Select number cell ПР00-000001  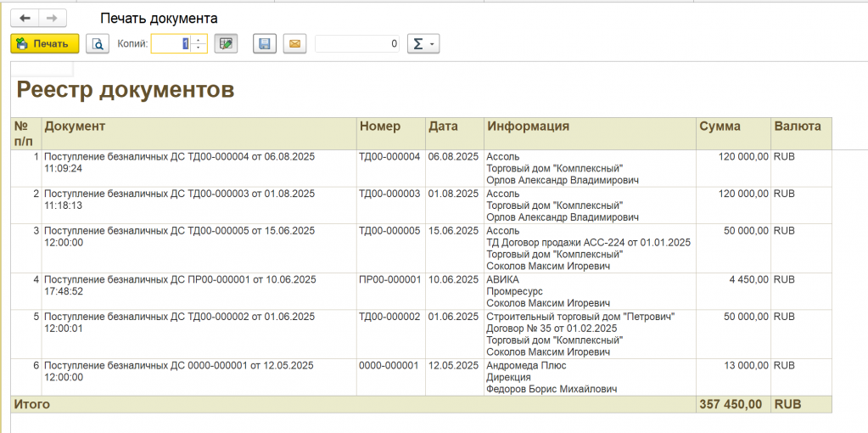coord(391,291)
